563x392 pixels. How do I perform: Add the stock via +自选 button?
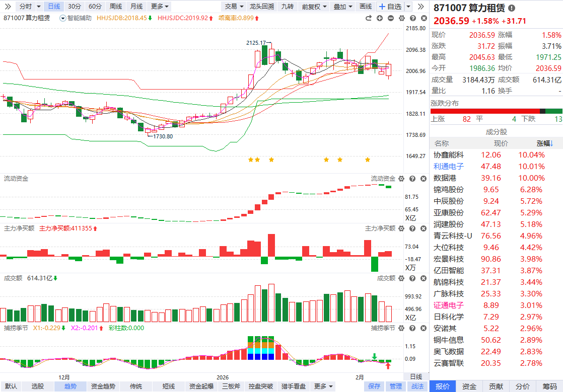tap(390, 7)
